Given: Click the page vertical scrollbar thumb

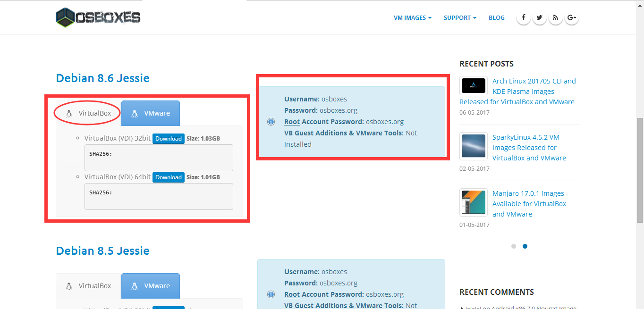Looking at the screenshot, I should tap(640, 170).
